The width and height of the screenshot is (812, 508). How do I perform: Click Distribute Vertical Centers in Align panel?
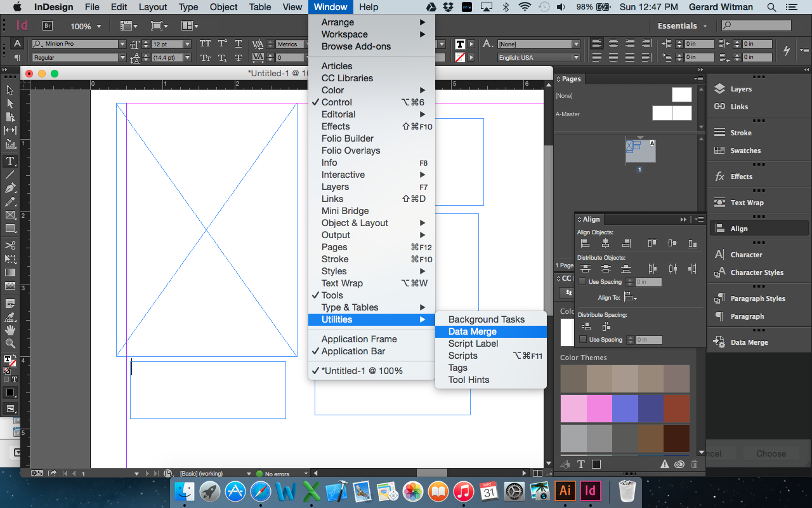606,269
